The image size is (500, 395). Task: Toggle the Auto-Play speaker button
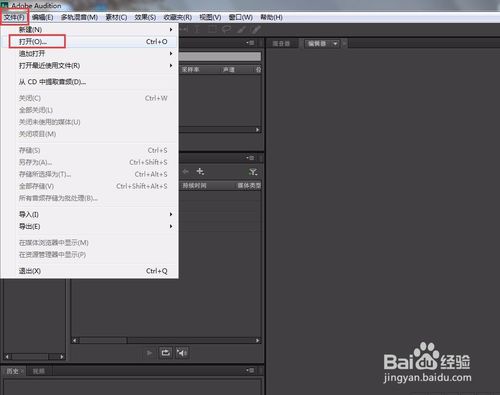[x=182, y=352]
